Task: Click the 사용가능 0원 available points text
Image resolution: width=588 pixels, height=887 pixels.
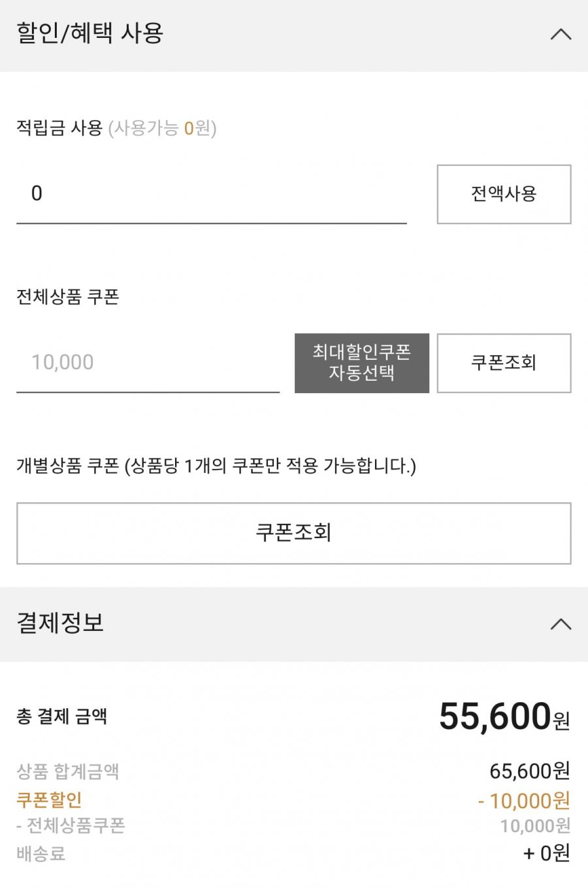Action: pyautogui.click(x=163, y=128)
